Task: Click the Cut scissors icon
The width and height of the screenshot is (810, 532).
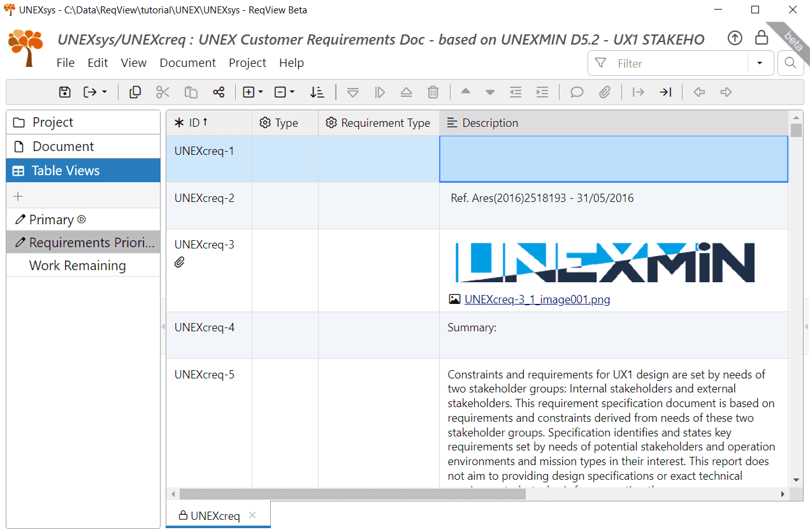Action: (x=163, y=92)
